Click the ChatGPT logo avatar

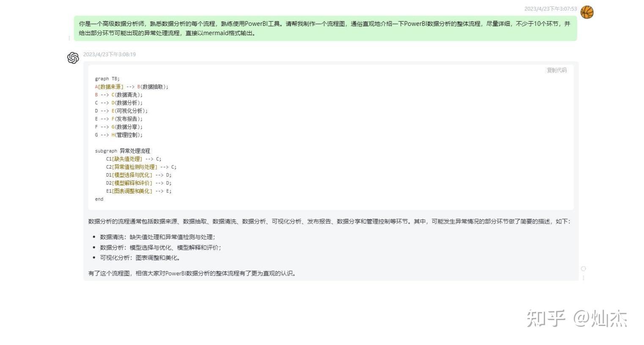point(73,58)
